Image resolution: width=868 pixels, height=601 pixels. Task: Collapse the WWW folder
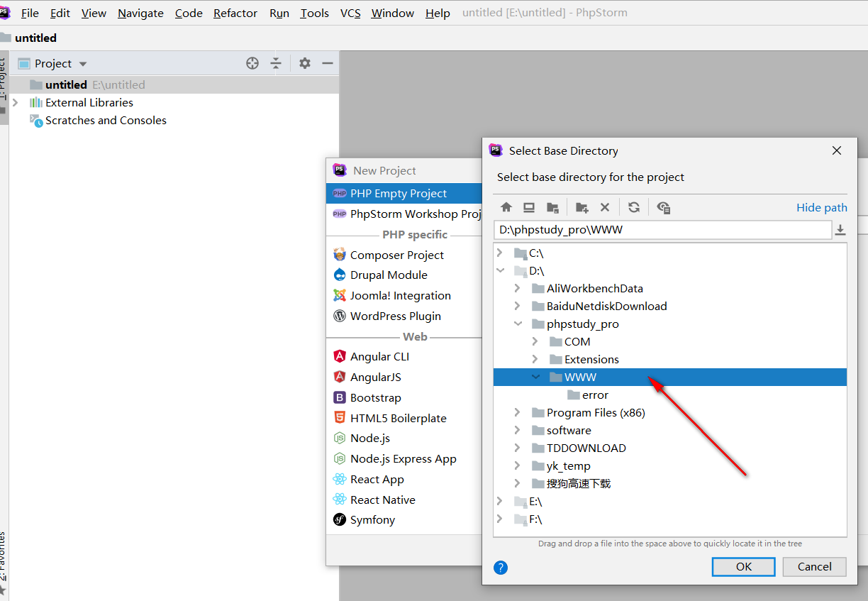pos(535,377)
